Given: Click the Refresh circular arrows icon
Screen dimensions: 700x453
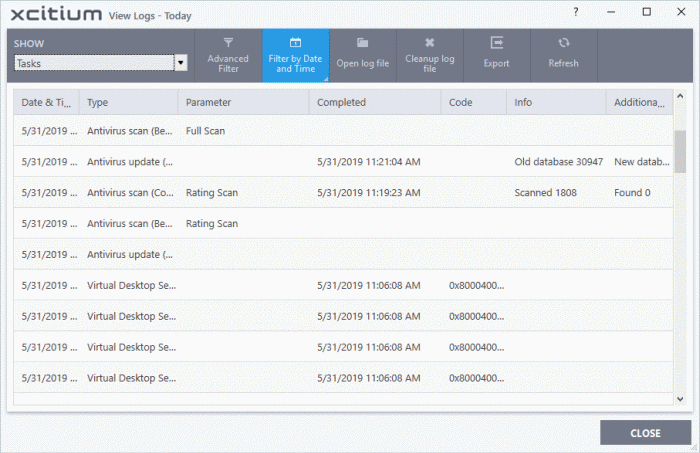Looking at the screenshot, I should pyautogui.click(x=564, y=43).
